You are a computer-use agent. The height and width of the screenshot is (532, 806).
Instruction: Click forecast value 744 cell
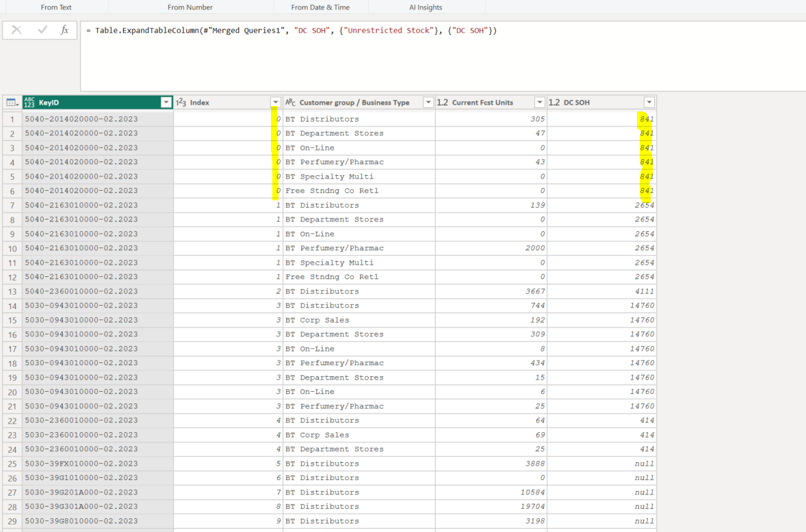pos(491,306)
